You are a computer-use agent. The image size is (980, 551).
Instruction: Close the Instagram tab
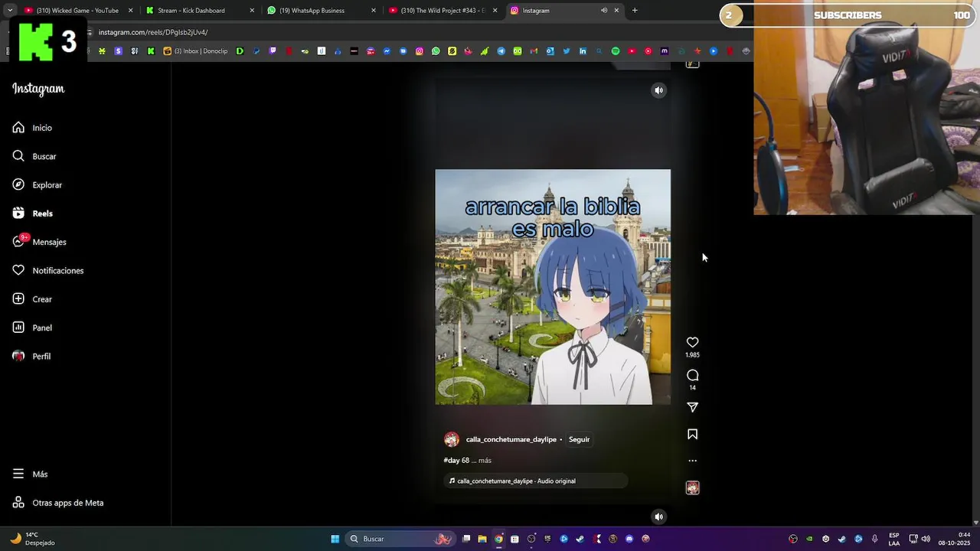point(616,11)
